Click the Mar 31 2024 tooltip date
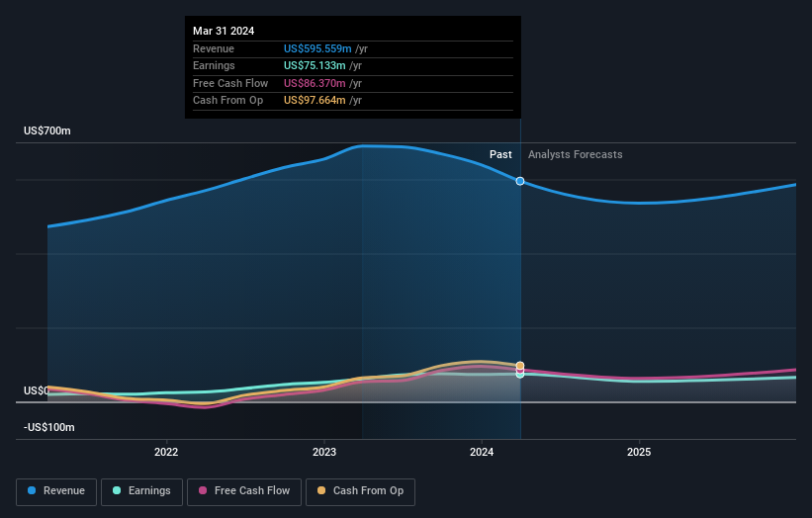Viewport: 812px width, 518px height. 224,31
